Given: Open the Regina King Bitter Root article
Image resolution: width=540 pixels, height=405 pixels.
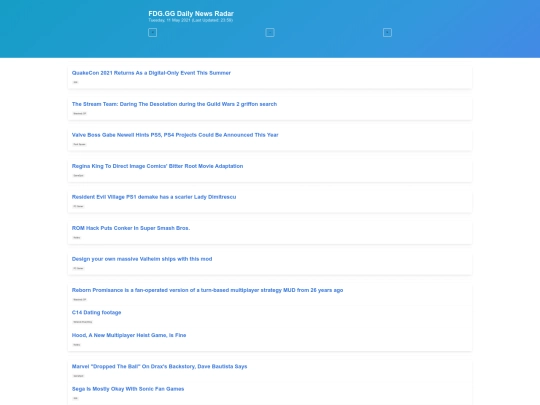Looking at the screenshot, I should coord(157,166).
